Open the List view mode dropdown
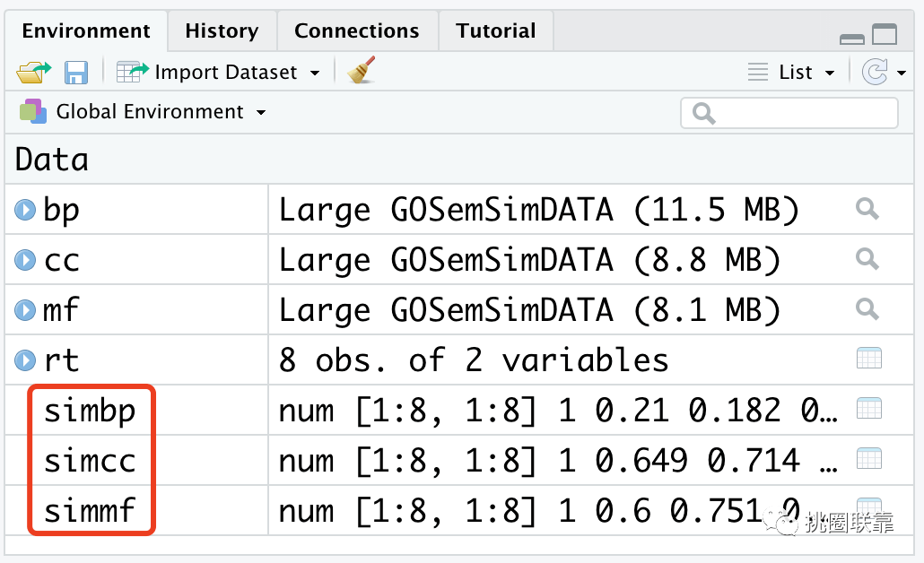 pos(793,73)
